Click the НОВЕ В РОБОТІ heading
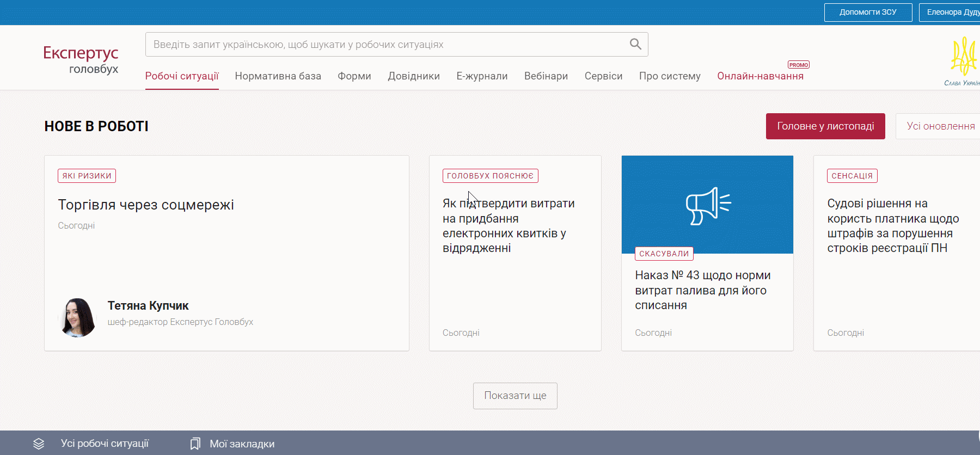The width and height of the screenshot is (980, 455). click(x=96, y=126)
